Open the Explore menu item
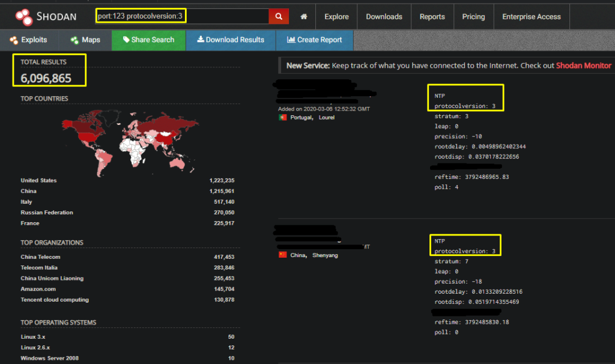Viewport: 615px width, 364px height. tap(336, 16)
